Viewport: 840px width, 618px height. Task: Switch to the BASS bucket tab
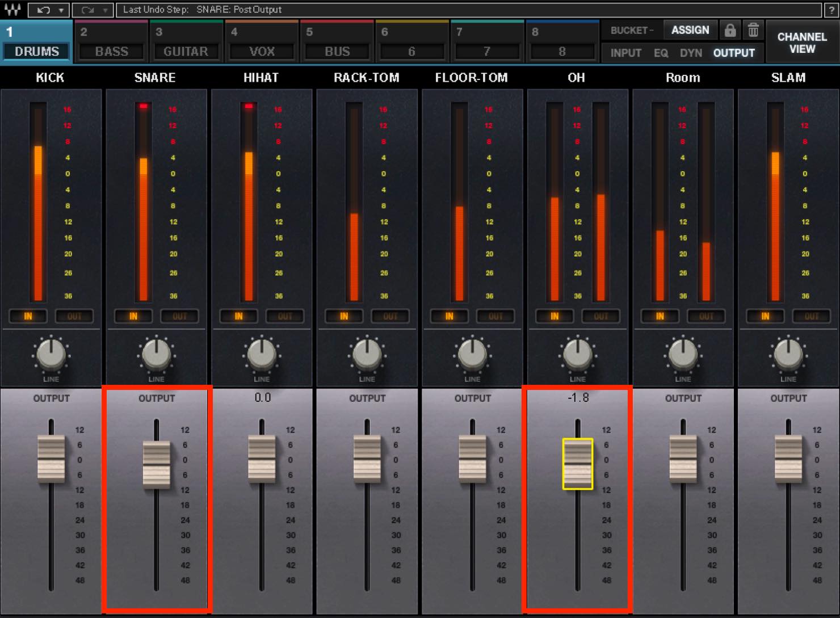coord(111,43)
